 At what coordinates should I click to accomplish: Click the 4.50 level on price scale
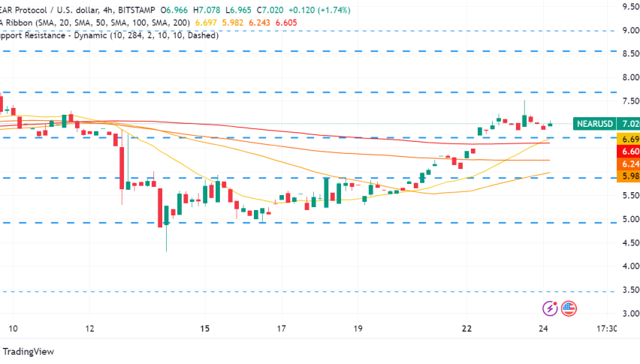(x=629, y=242)
